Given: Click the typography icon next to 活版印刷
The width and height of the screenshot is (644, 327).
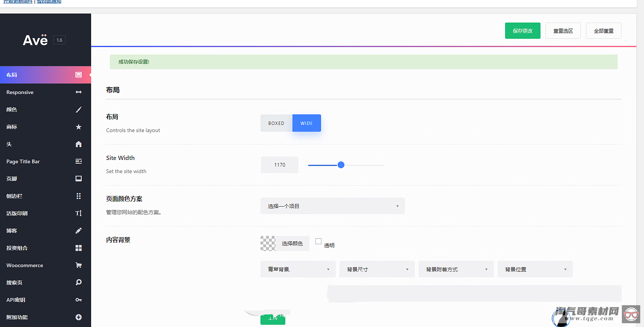Looking at the screenshot, I should tap(78, 213).
